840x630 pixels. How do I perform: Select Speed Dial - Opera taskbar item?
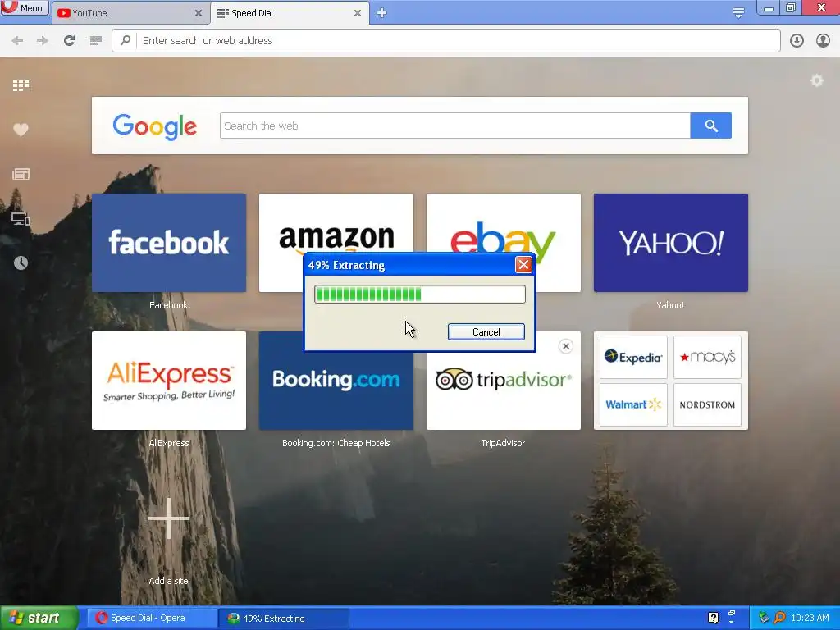152,619
